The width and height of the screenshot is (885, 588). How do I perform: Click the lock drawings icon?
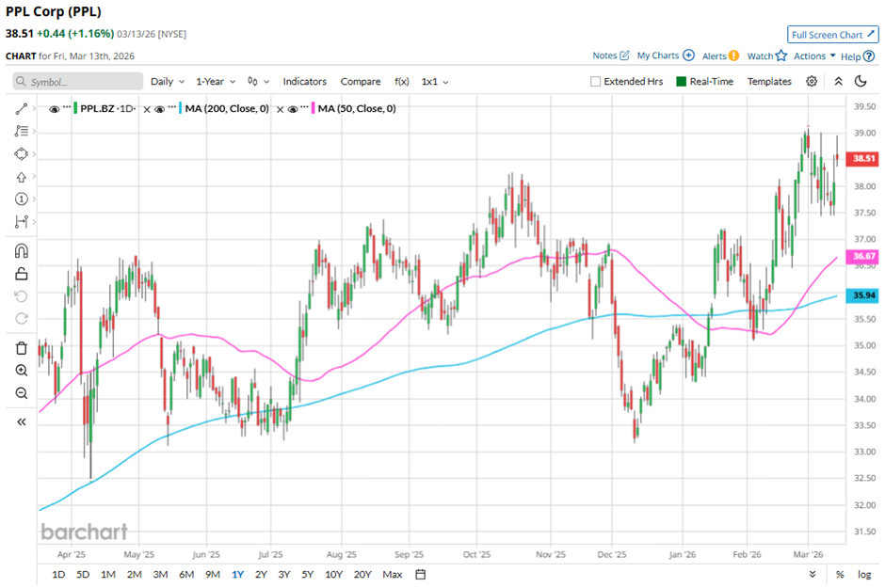pyautogui.click(x=22, y=274)
